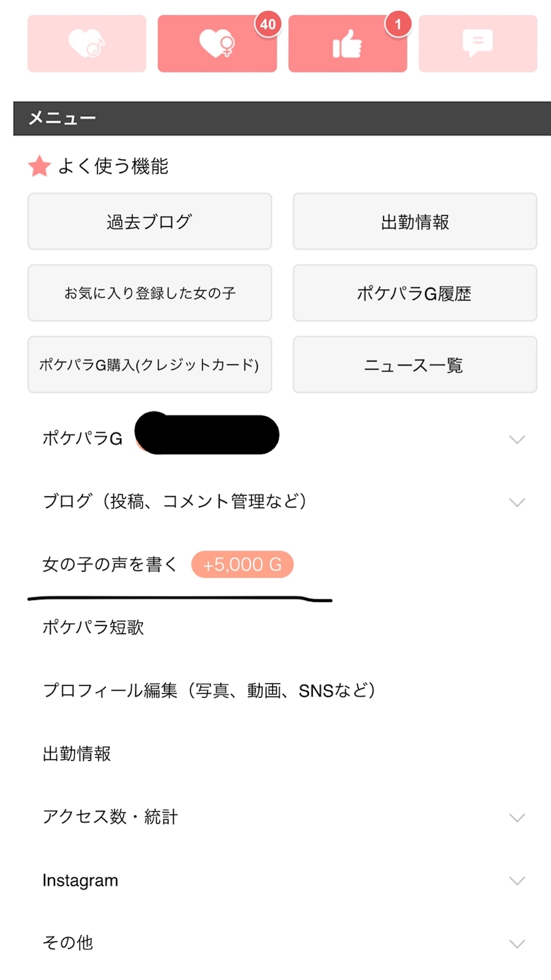
Task: Open ポケパラG購入(クレジットカード) purchase
Action: click(x=150, y=365)
